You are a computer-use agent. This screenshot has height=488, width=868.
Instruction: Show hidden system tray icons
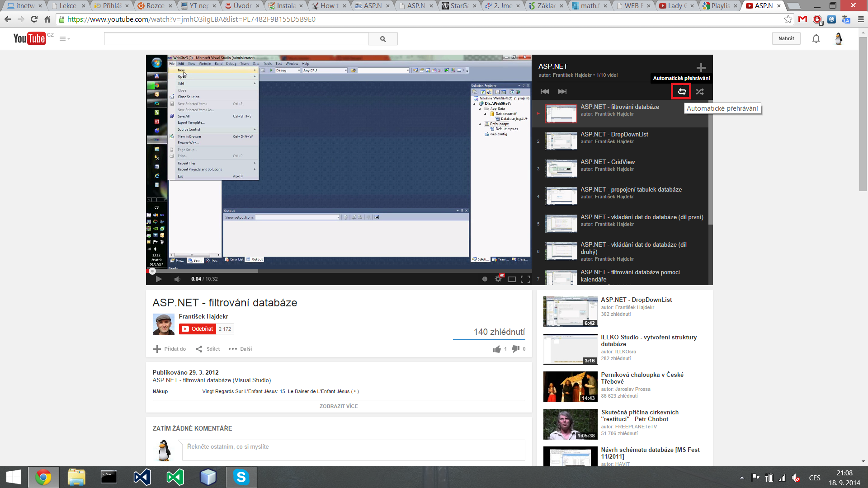click(x=742, y=478)
